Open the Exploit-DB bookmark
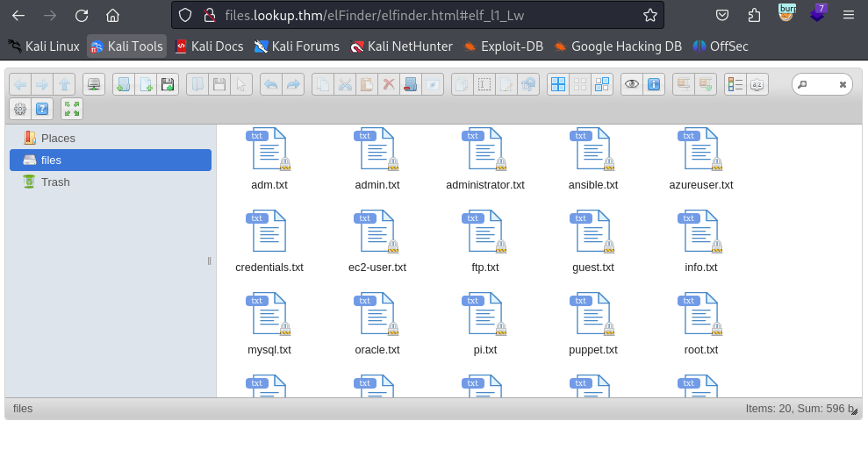 pos(503,46)
